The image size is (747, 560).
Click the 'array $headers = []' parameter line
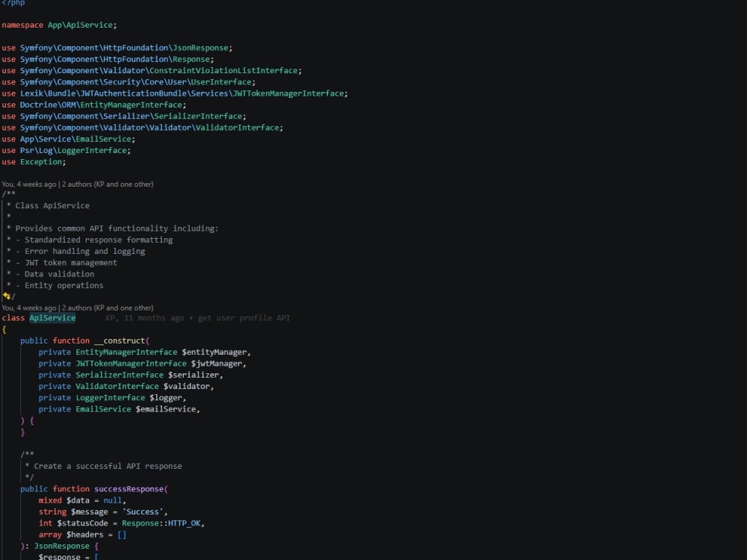point(82,535)
